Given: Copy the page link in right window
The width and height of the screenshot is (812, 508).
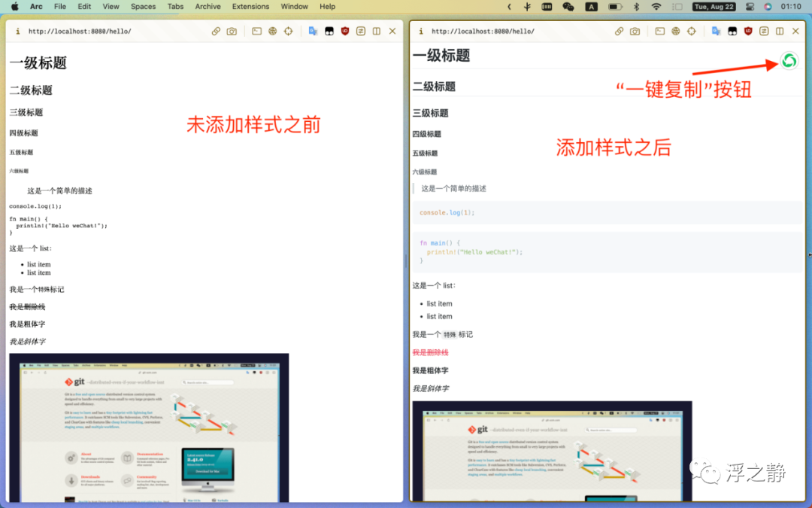Looking at the screenshot, I should 619,31.
